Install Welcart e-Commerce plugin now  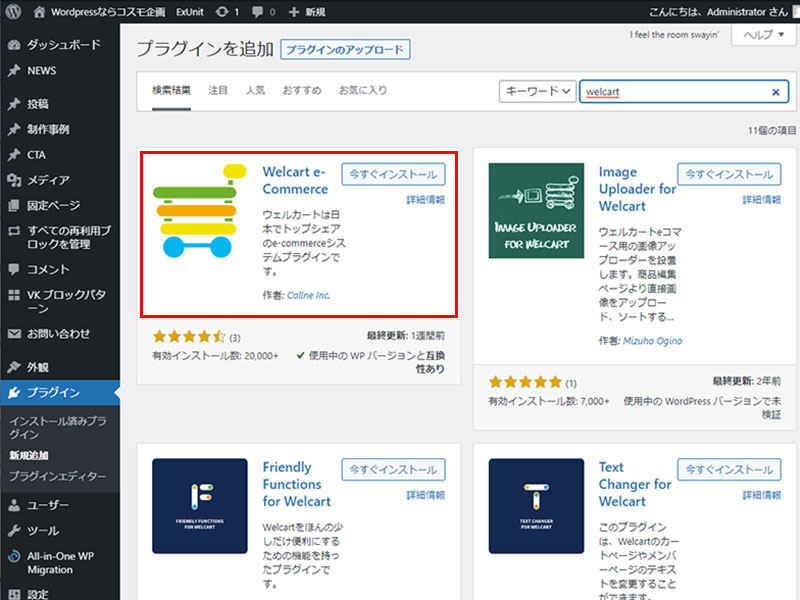[x=393, y=174]
